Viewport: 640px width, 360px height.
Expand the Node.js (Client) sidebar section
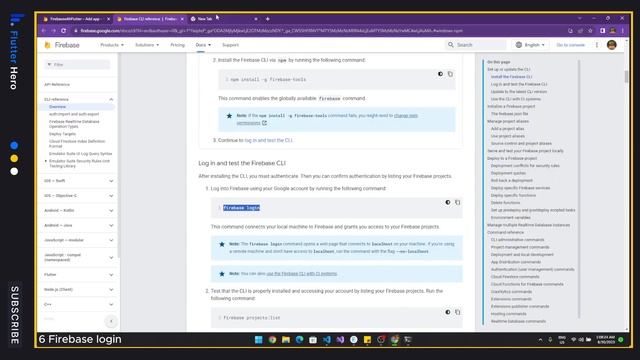111,289
